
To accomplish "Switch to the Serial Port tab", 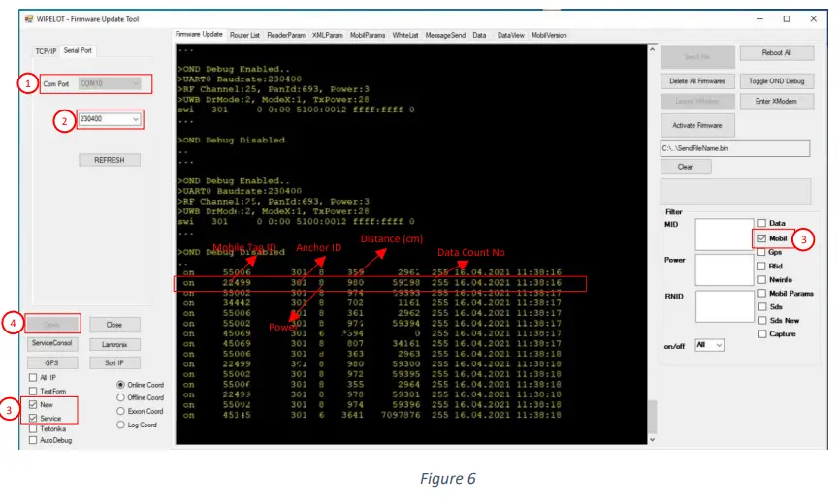I will point(78,50).
